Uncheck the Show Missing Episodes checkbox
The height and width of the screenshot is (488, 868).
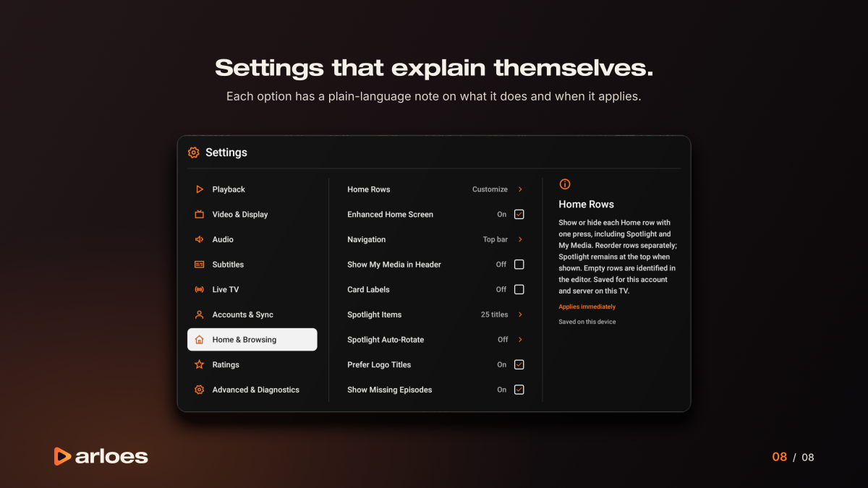tap(519, 390)
